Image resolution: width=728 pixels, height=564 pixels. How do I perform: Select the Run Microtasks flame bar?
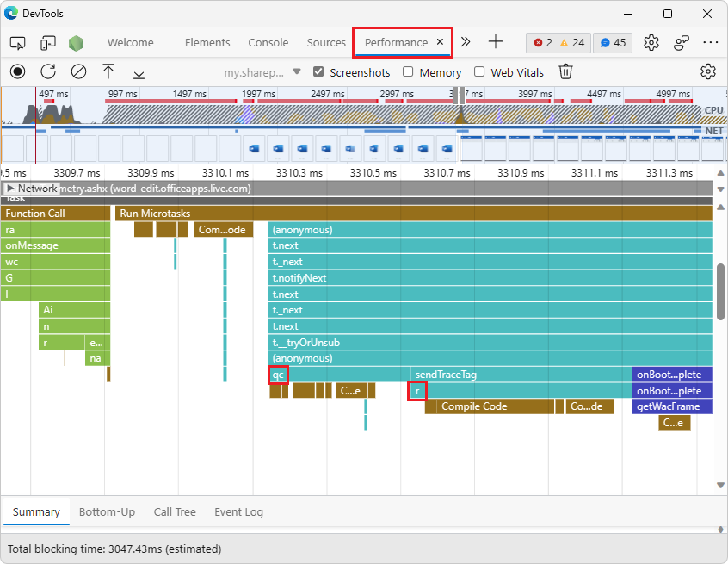[414, 214]
